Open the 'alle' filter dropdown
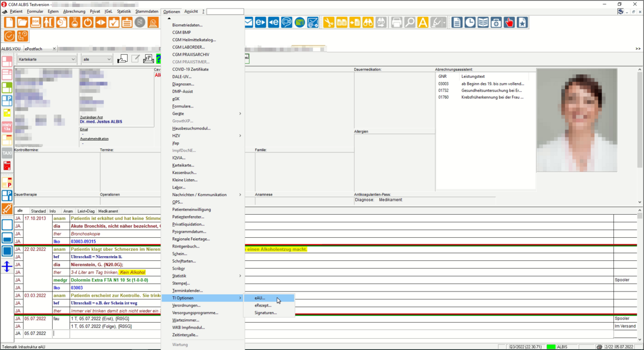This screenshot has width=644, height=350. [97, 59]
